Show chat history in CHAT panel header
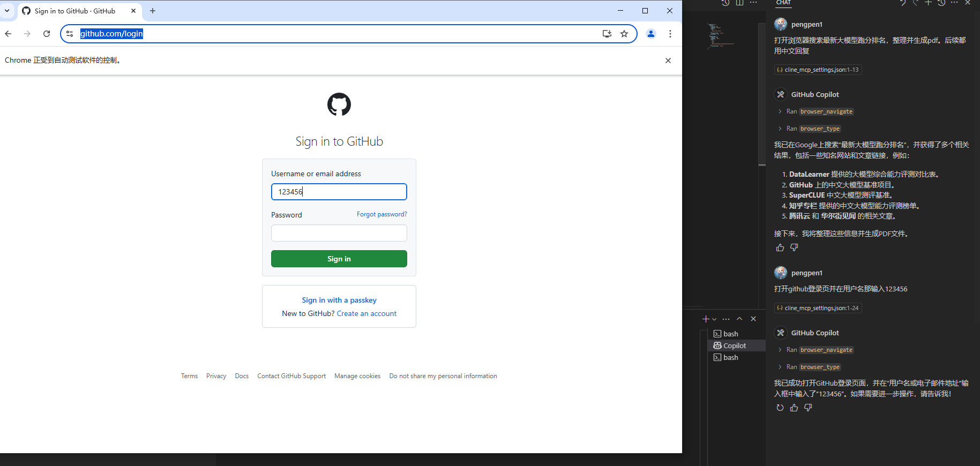 coord(941,2)
